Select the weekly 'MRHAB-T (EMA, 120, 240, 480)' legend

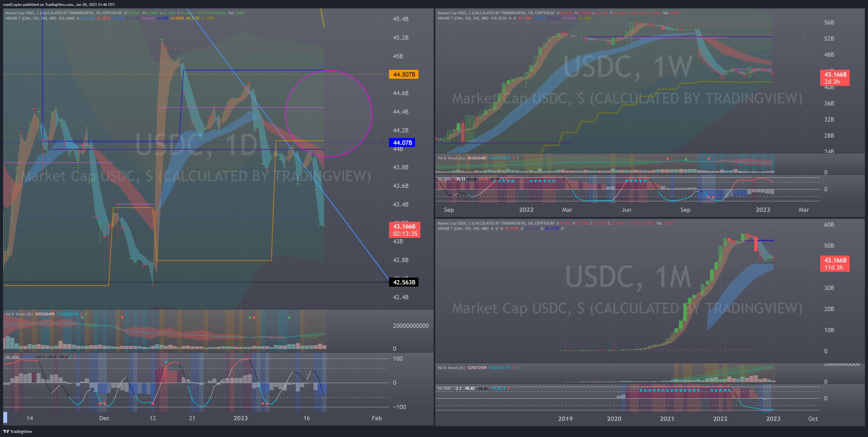tap(463, 18)
